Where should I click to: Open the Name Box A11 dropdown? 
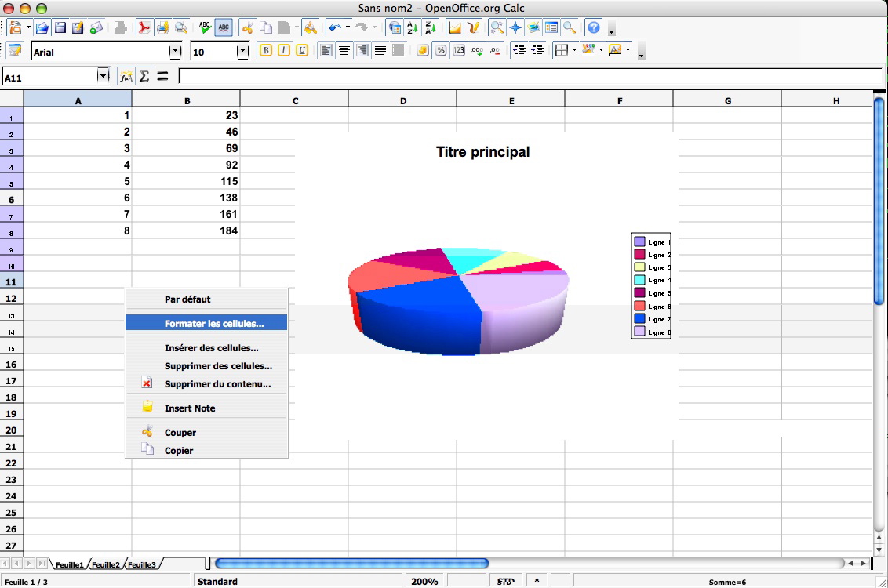pos(103,76)
